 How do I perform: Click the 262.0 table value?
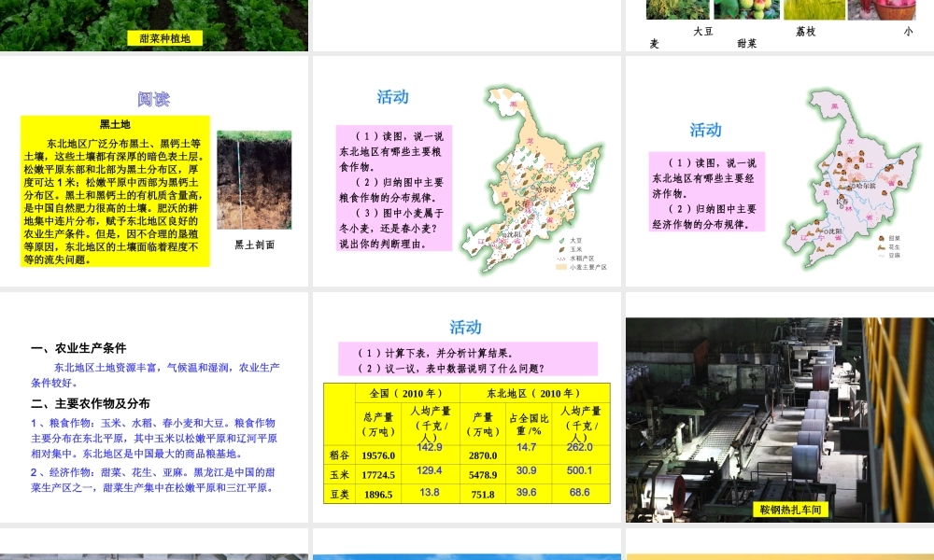(x=580, y=447)
